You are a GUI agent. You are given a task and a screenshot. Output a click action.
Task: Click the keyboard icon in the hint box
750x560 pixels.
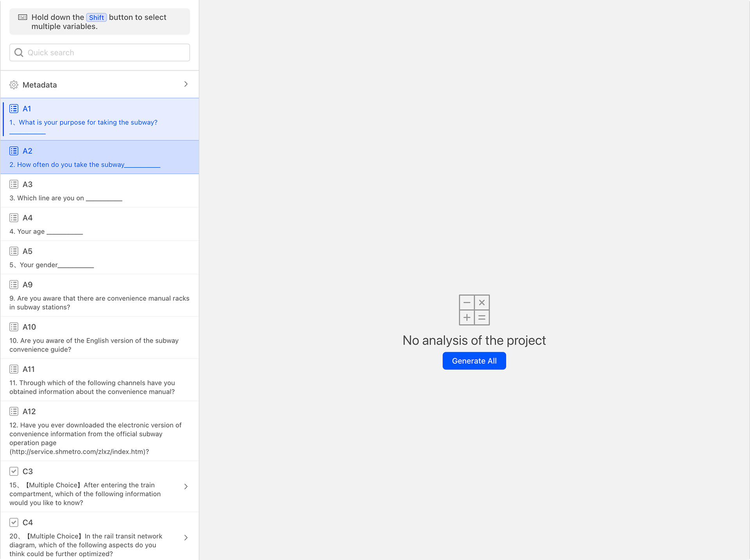click(23, 17)
